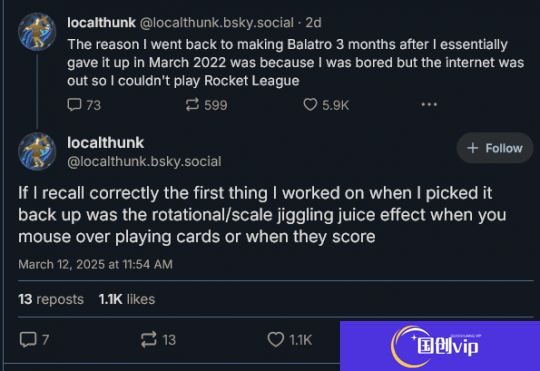
Task: Click the March 12, 2025 timestamp
Action: 95,264
